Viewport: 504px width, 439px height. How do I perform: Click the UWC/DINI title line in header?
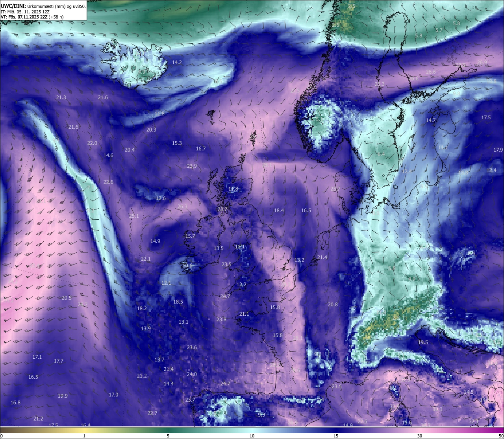click(43, 6)
